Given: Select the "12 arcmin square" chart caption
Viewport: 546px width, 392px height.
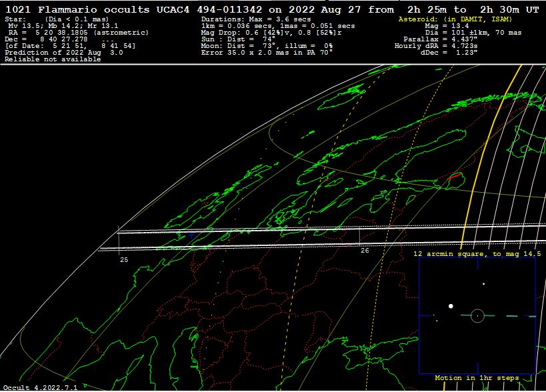Looking at the screenshot, I should coord(477,254).
